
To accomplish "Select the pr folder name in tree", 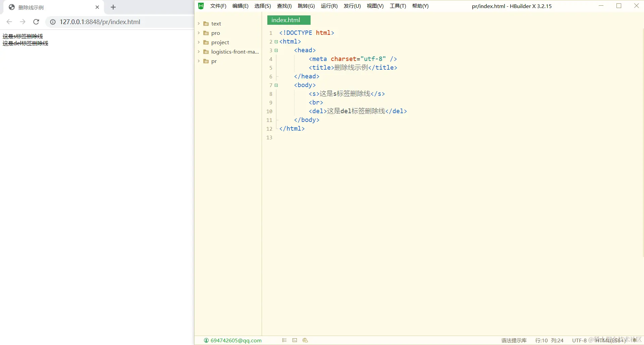I will [214, 61].
